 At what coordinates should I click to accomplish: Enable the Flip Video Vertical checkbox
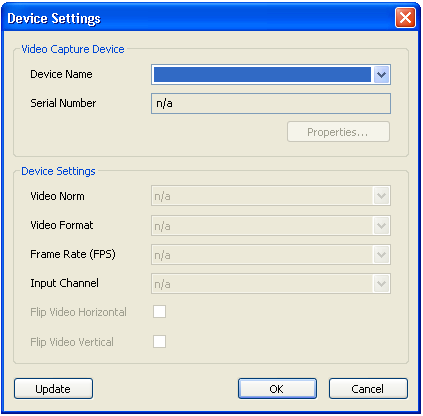pos(159,341)
